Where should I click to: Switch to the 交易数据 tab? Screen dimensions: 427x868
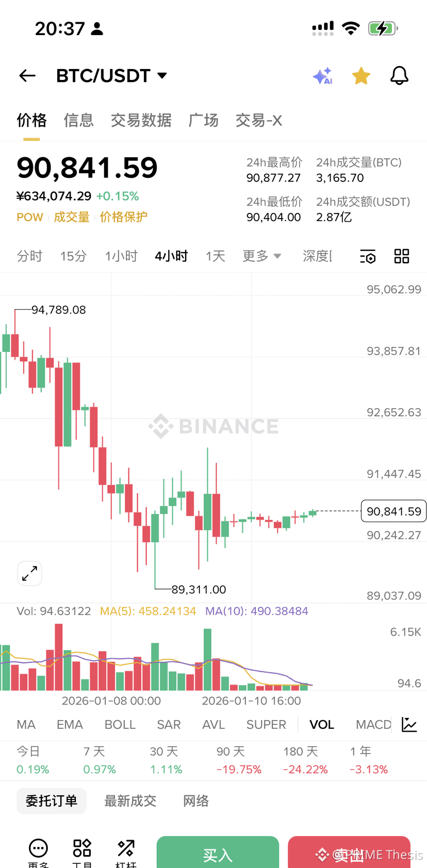pyautogui.click(x=141, y=120)
